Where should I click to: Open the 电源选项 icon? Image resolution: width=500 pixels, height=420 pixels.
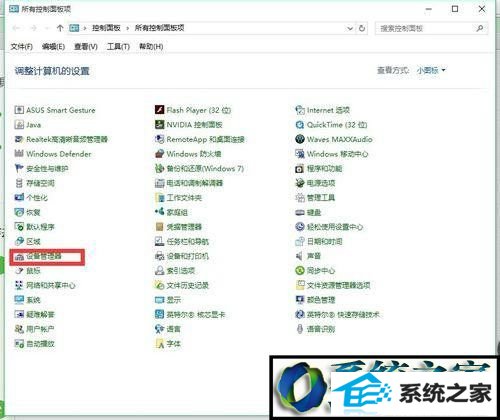[x=300, y=183]
